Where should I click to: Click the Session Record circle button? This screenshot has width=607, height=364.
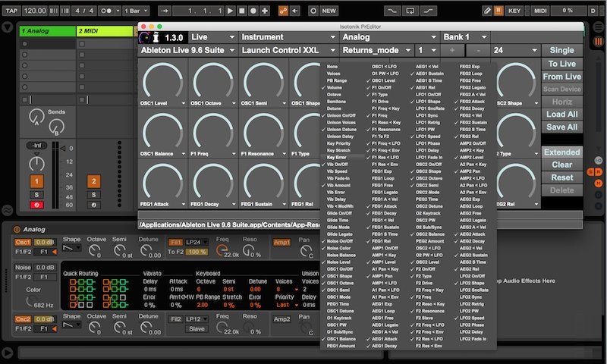[313, 11]
